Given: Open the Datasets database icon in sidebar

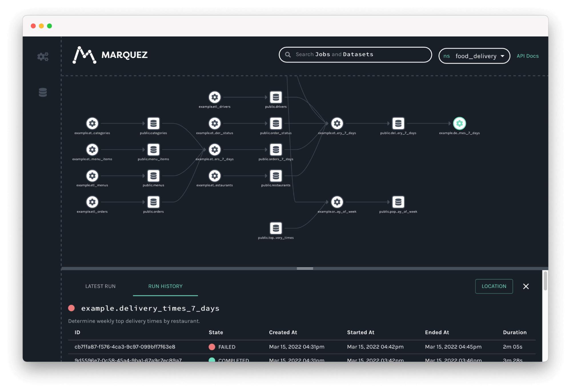Looking at the screenshot, I should pos(43,92).
